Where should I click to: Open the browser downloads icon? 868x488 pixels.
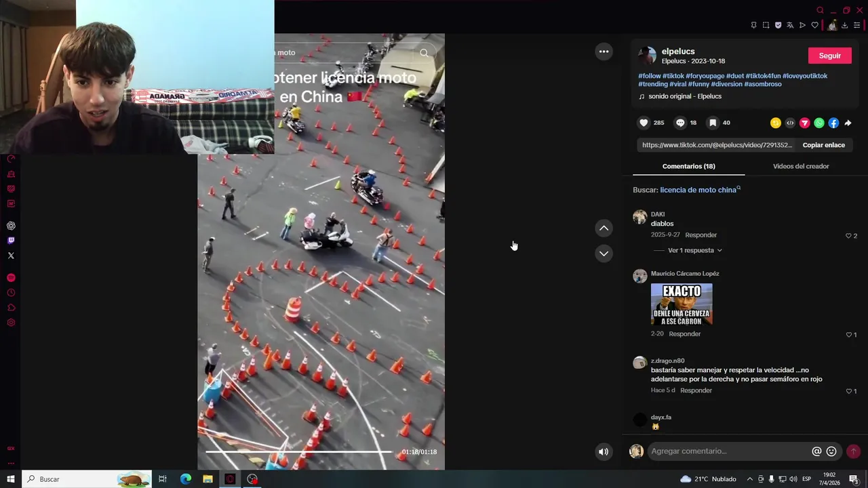coord(844,25)
